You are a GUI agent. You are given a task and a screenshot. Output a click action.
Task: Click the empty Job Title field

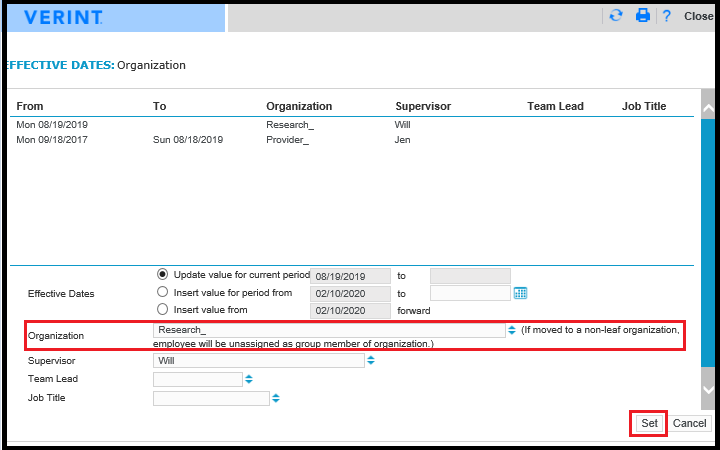211,398
